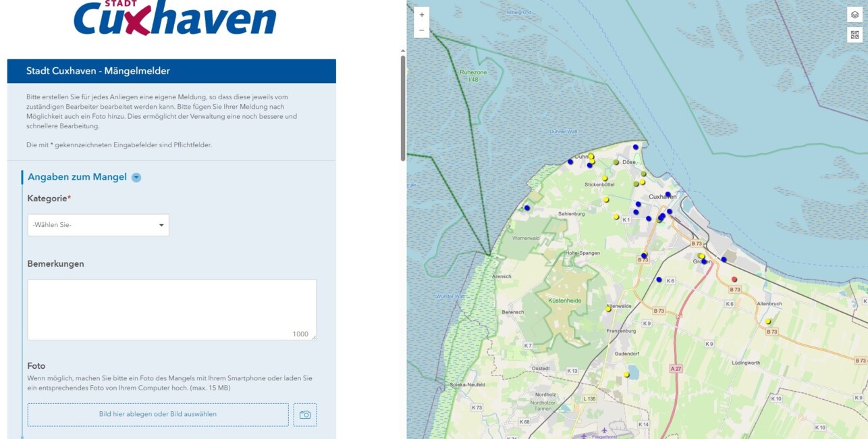
Task: Select blue marker northwest of Sahlenburg
Action: click(x=527, y=208)
